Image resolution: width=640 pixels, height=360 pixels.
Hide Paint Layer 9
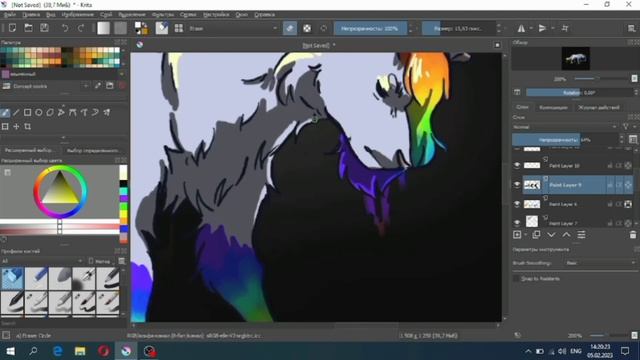[517, 185]
